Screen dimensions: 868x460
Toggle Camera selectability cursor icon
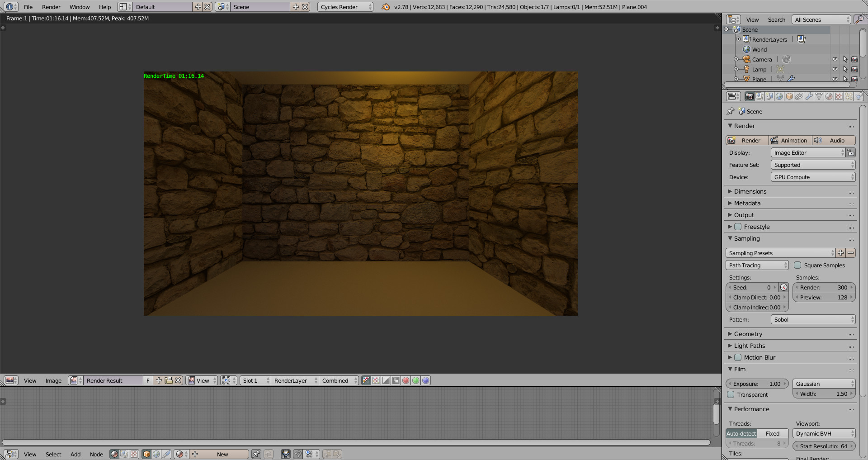click(845, 60)
